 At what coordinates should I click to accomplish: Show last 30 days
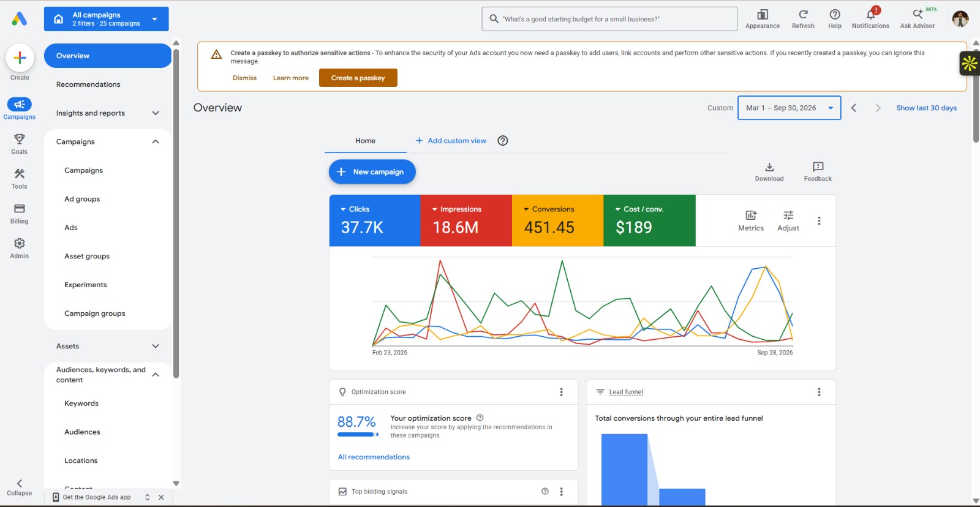point(926,108)
